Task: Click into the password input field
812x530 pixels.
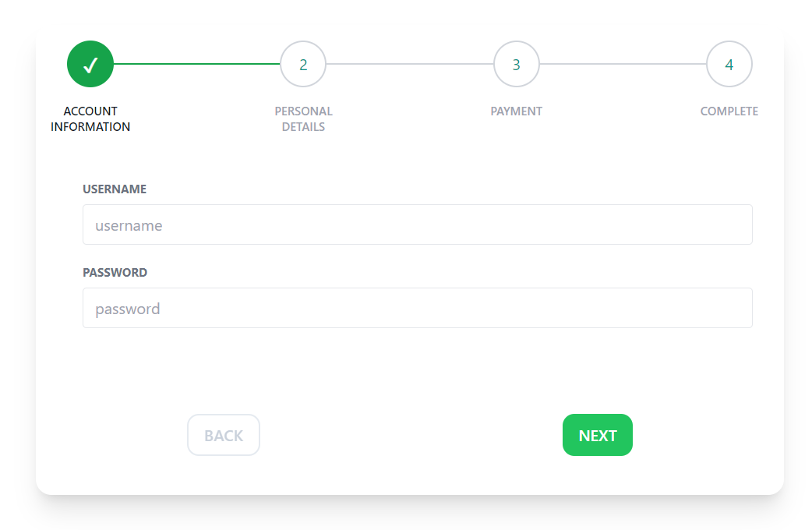Action: pyautogui.click(x=418, y=308)
